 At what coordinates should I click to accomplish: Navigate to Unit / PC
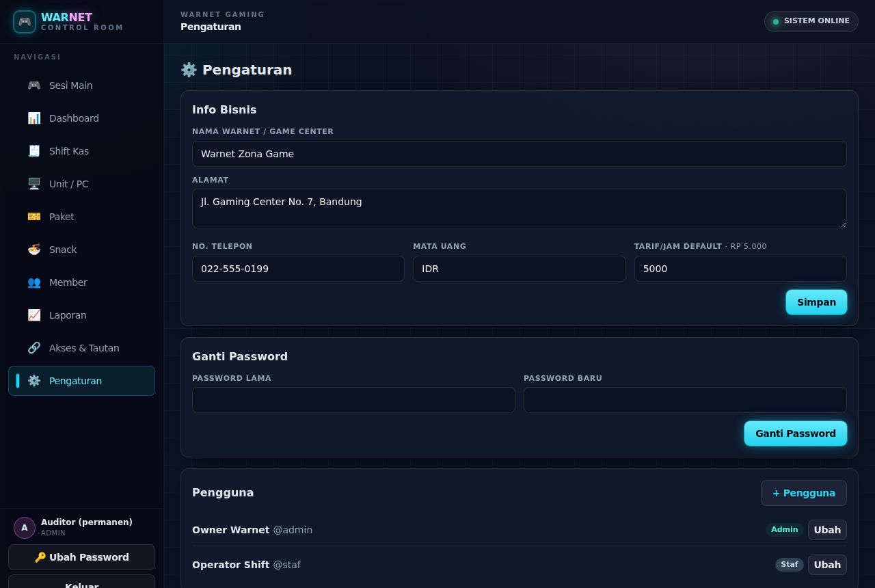pos(81,184)
